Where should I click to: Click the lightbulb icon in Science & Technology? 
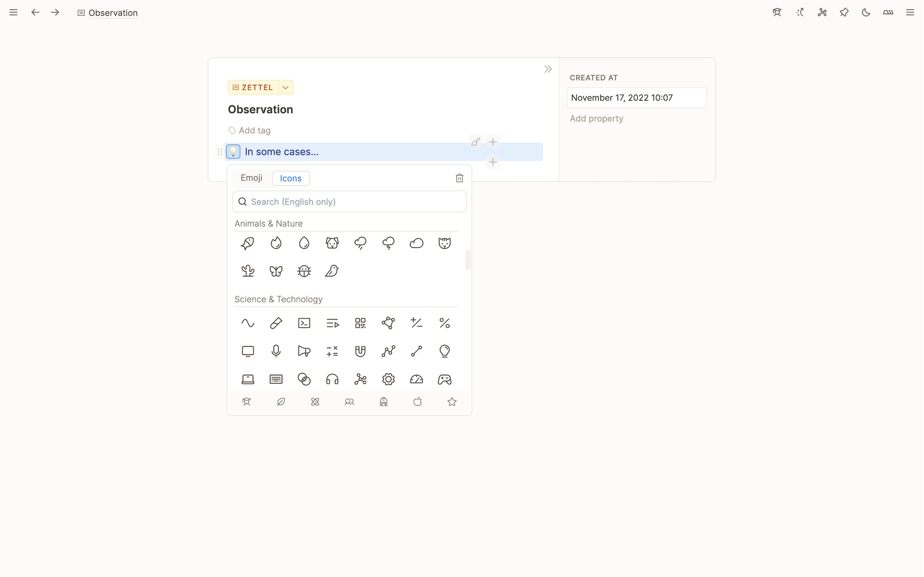tap(444, 351)
